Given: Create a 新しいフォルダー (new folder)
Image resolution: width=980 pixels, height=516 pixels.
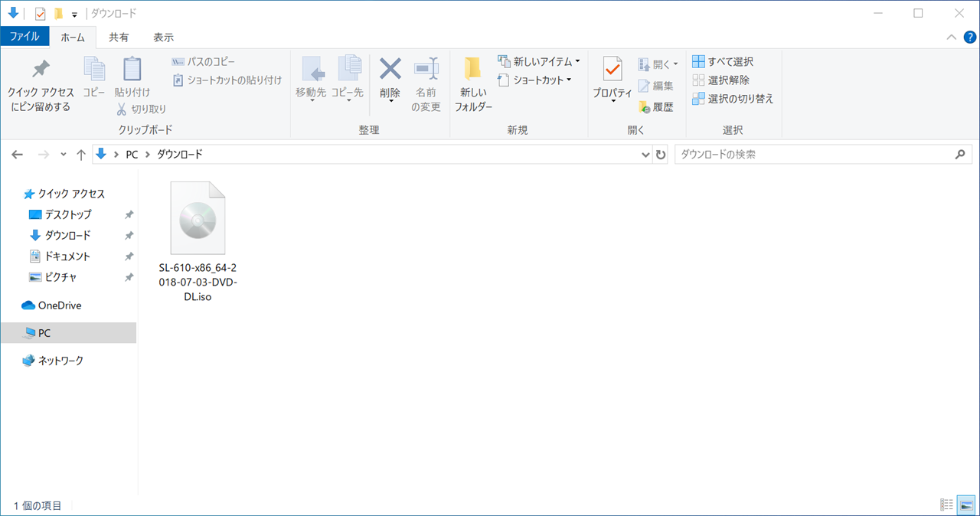Looking at the screenshot, I should 473,83.
